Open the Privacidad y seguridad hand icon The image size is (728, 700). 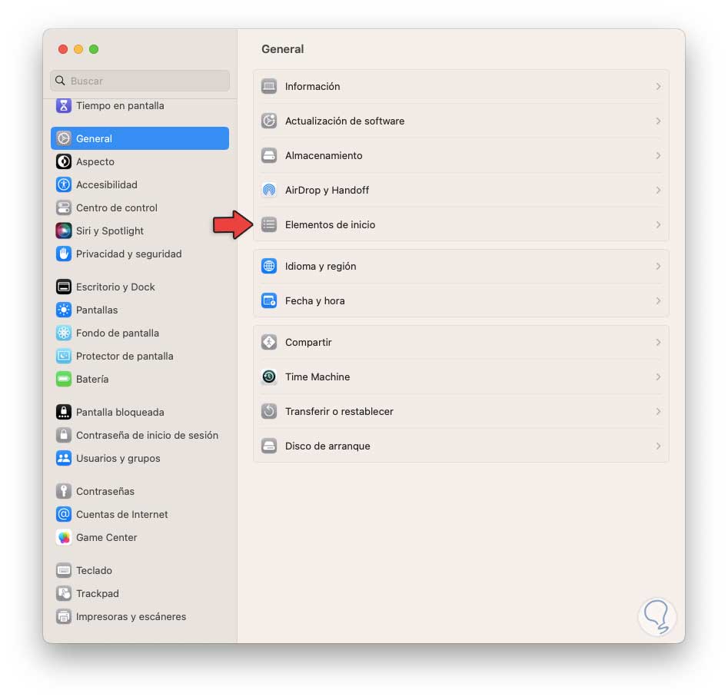pos(64,254)
